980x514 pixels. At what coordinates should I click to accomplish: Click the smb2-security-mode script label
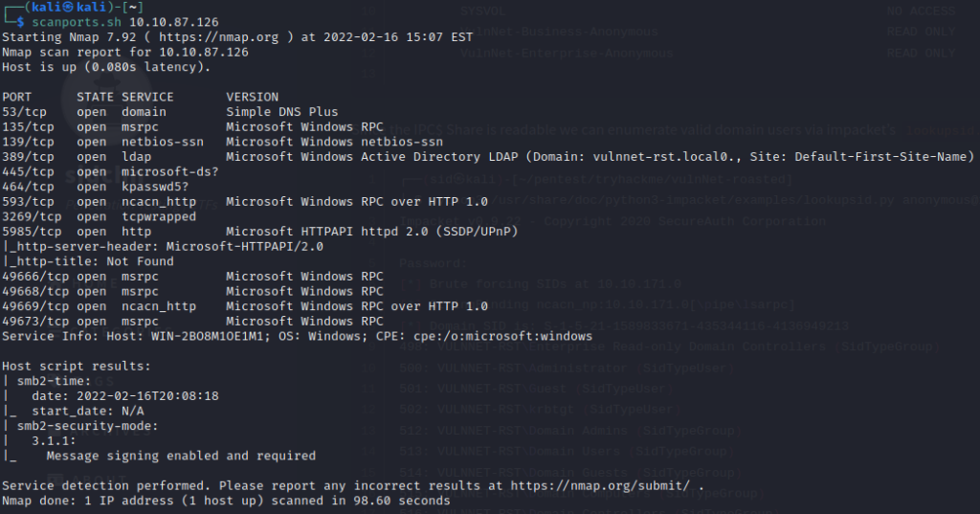point(87,426)
